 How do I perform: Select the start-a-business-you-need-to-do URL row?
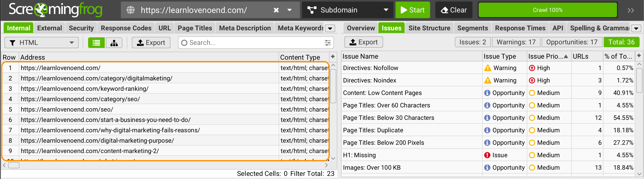tap(165, 120)
